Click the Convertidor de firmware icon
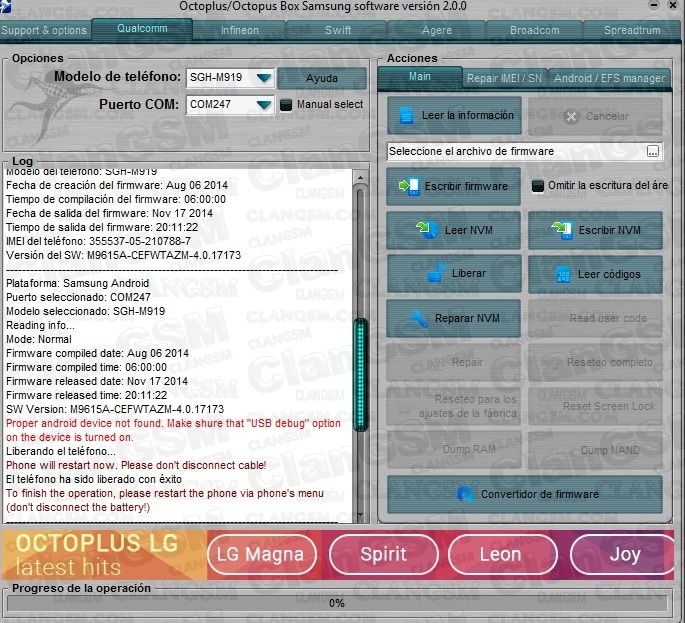Viewport: 685px width, 623px height. pyautogui.click(x=464, y=494)
